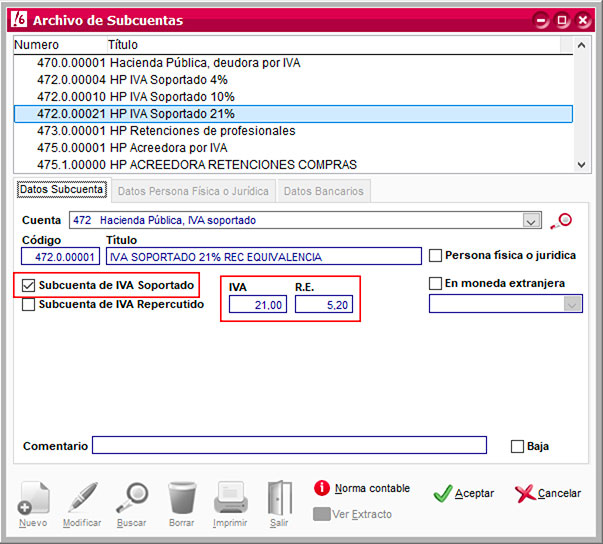Click the account search magnifier beside Cuenta
The width and height of the screenshot is (603, 544).
(561, 221)
